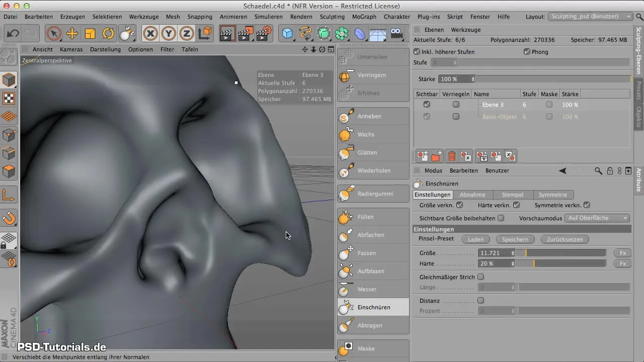Open the viewport Darstellung menu
The width and height of the screenshot is (644, 362).
[x=105, y=49]
